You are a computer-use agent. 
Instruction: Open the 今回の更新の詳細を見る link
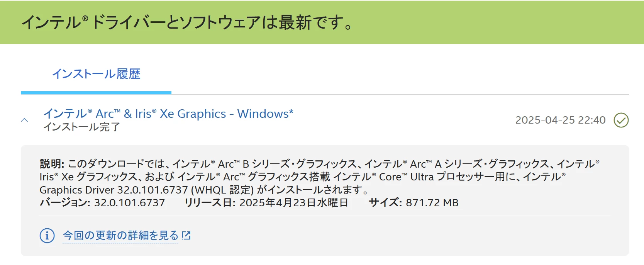pos(120,235)
